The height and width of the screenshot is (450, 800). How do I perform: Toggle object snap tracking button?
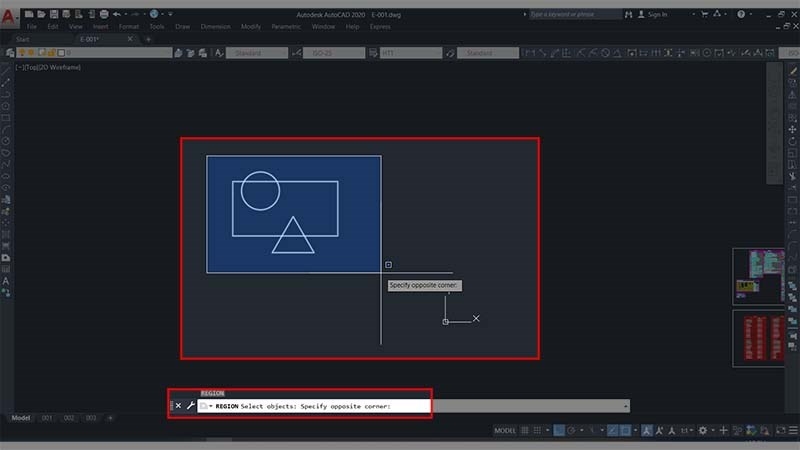613,431
